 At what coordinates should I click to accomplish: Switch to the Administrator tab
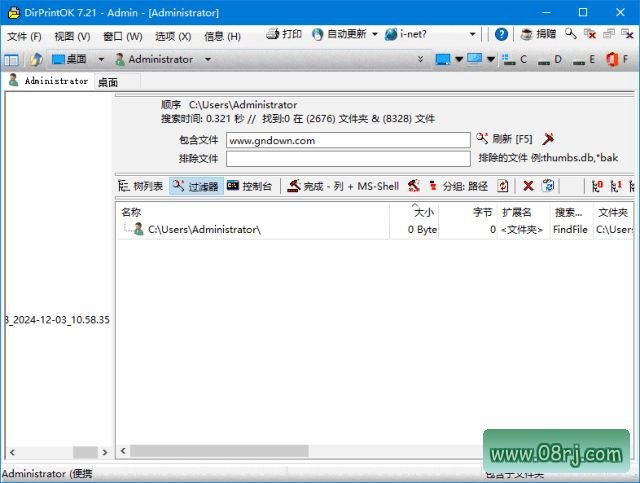[48, 81]
